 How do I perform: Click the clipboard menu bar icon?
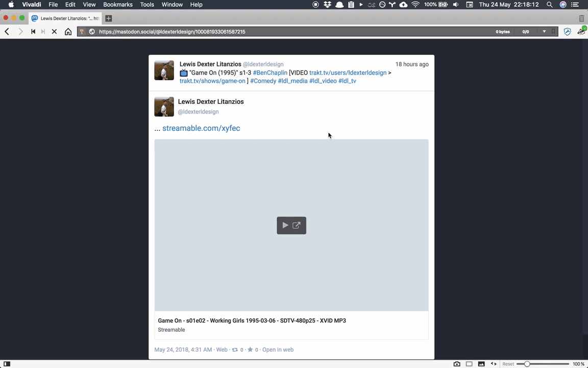point(351,5)
